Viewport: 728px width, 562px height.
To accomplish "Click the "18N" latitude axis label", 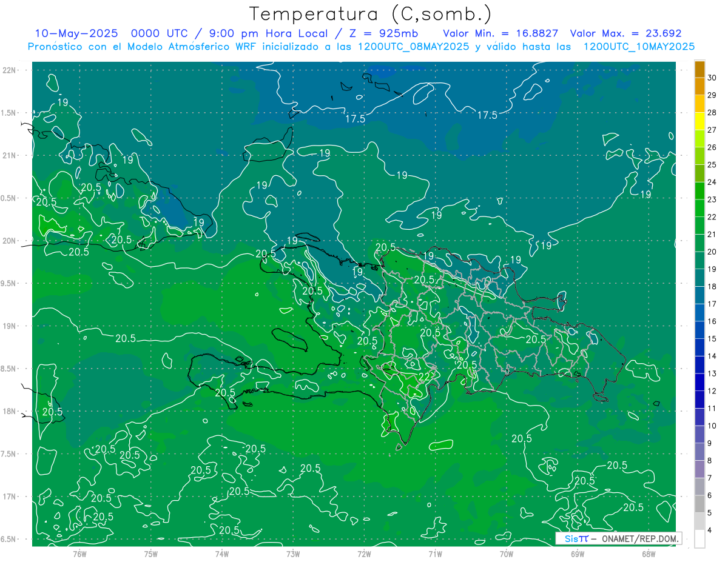I will [10, 411].
